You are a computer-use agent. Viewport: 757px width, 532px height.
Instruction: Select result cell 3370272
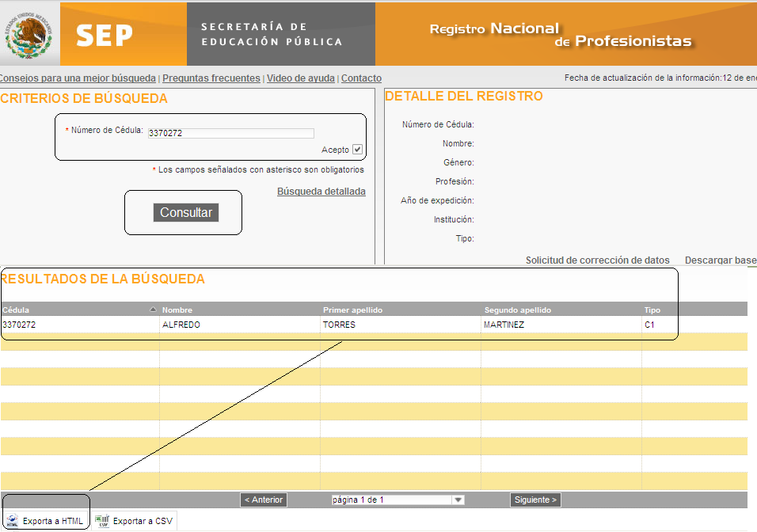tap(19, 325)
